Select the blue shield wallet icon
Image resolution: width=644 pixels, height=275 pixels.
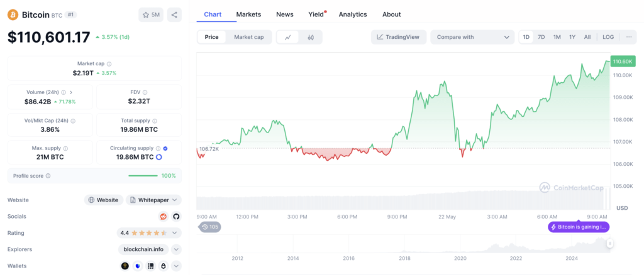tap(138, 266)
